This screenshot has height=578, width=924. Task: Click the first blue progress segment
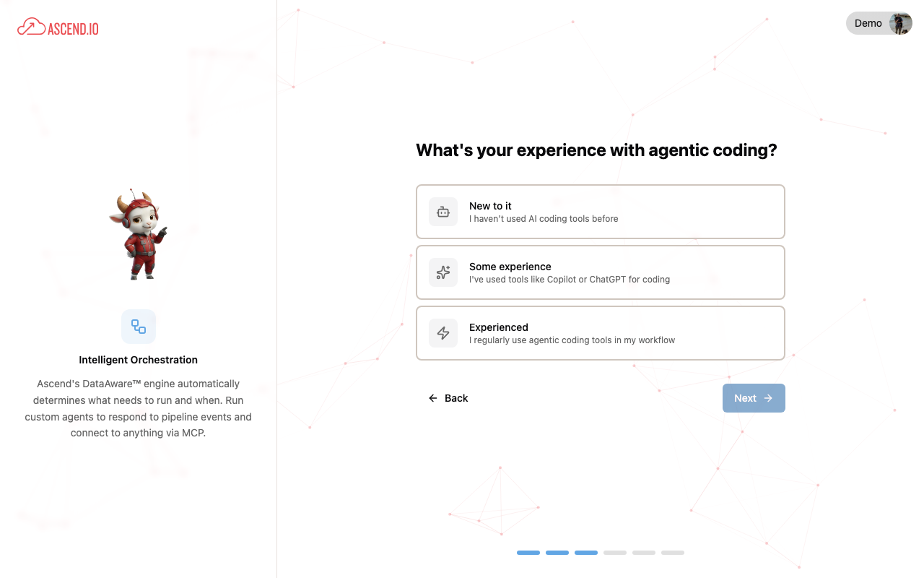pyautogui.click(x=528, y=552)
